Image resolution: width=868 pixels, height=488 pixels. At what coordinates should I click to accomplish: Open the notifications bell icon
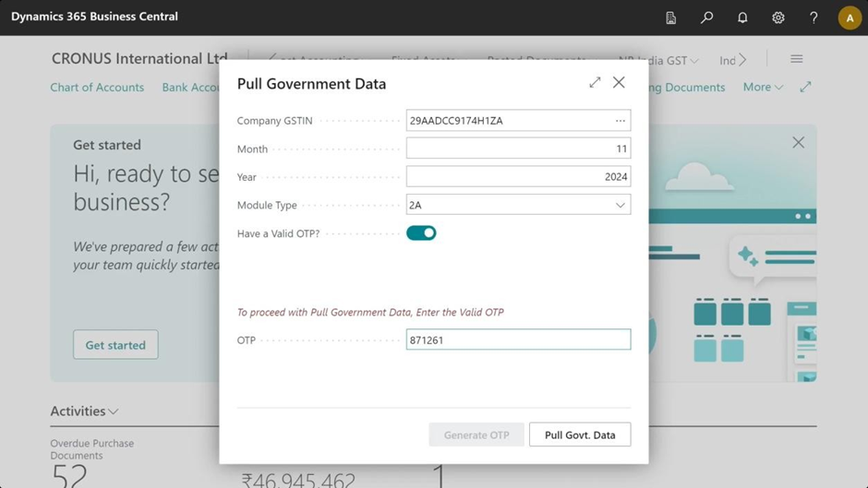click(742, 18)
